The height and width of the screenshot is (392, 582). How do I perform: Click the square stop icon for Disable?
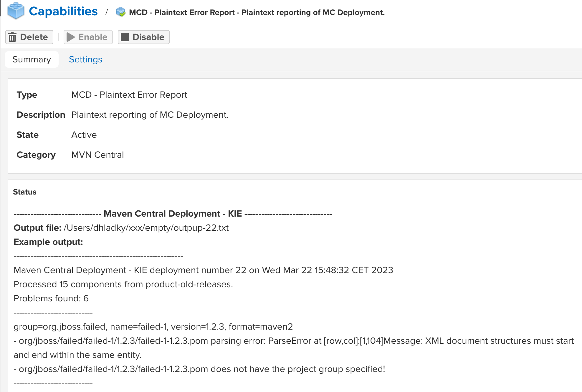[x=125, y=37]
